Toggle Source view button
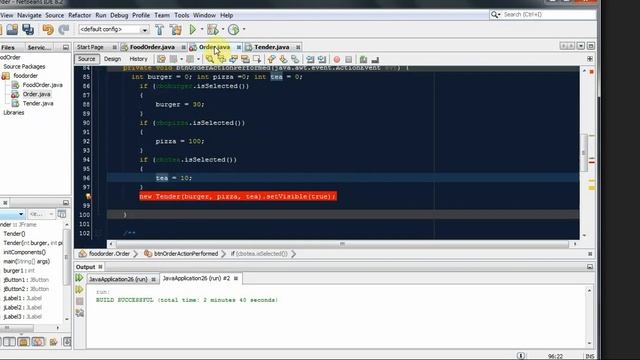The image size is (640, 360). pos(87,59)
